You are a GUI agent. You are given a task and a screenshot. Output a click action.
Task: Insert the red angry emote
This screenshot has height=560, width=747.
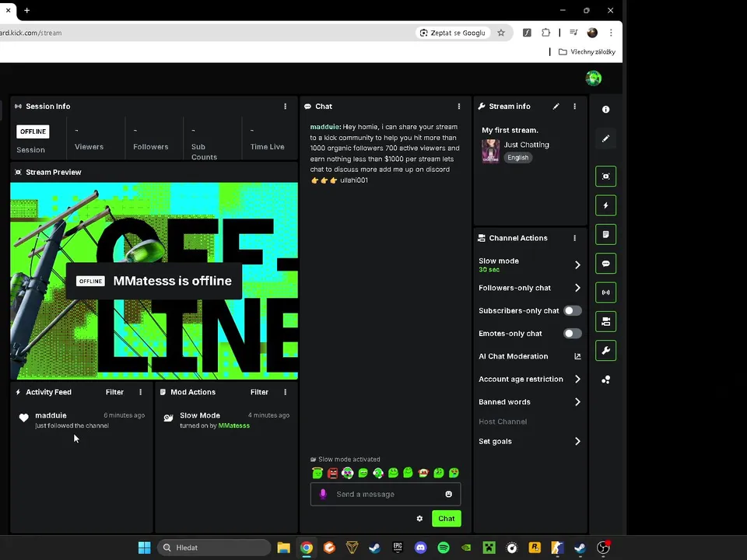(332, 473)
